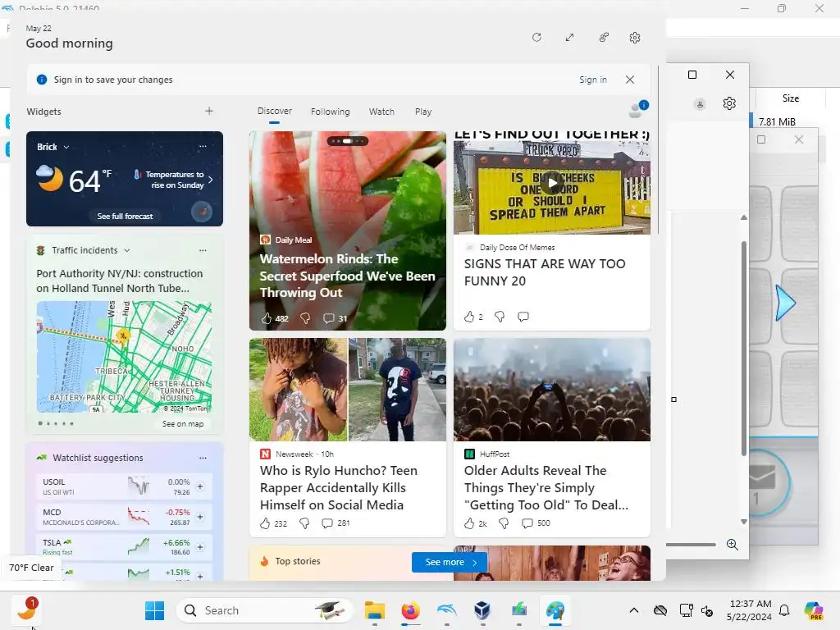840x630 pixels.
Task: Dislike the funny signs post
Action: pyautogui.click(x=500, y=317)
